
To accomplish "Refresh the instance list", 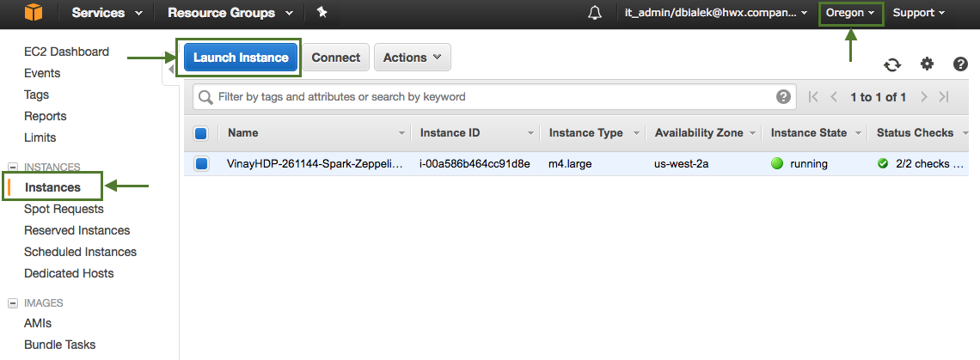I will click(x=892, y=64).
